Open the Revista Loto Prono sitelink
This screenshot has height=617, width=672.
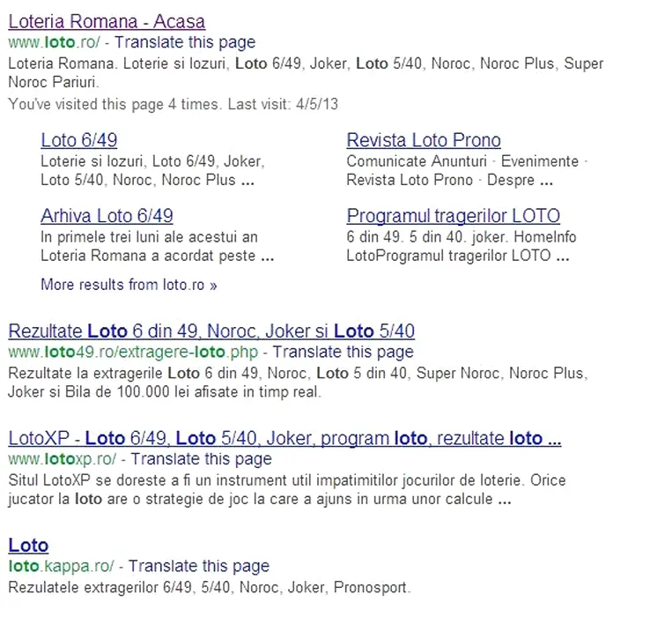click(x=424, y=140)
